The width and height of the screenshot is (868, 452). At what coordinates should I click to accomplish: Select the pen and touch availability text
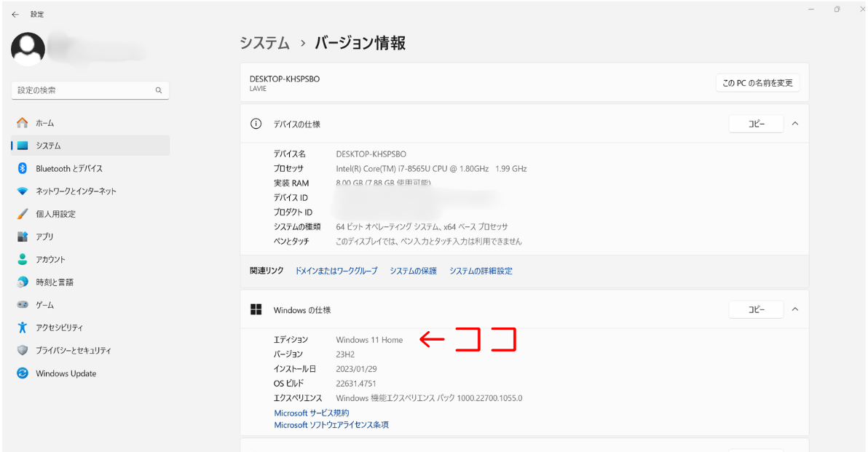(x=428, y=241)
